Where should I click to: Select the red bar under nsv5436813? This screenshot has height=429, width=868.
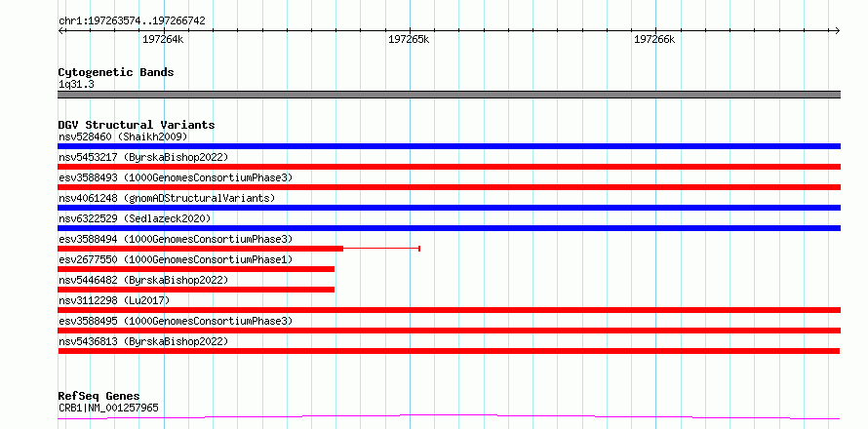click(449, 351)
